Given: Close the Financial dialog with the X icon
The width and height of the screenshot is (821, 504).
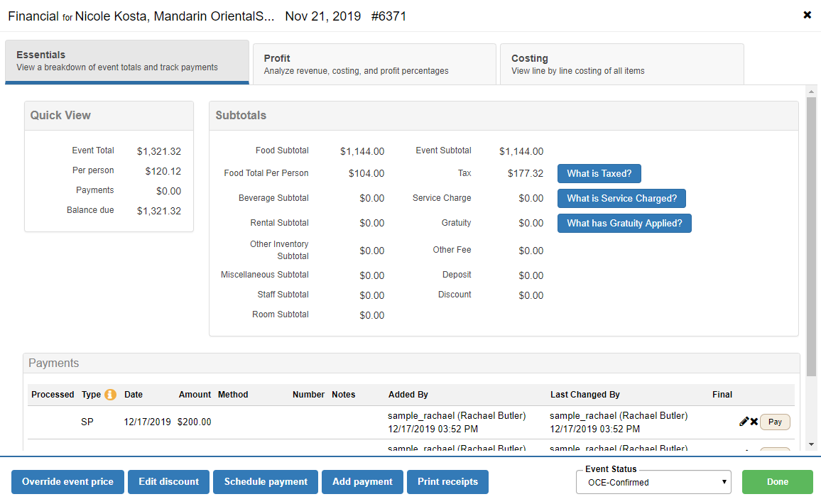Looking at the screenshot, I should pos(807,15).
